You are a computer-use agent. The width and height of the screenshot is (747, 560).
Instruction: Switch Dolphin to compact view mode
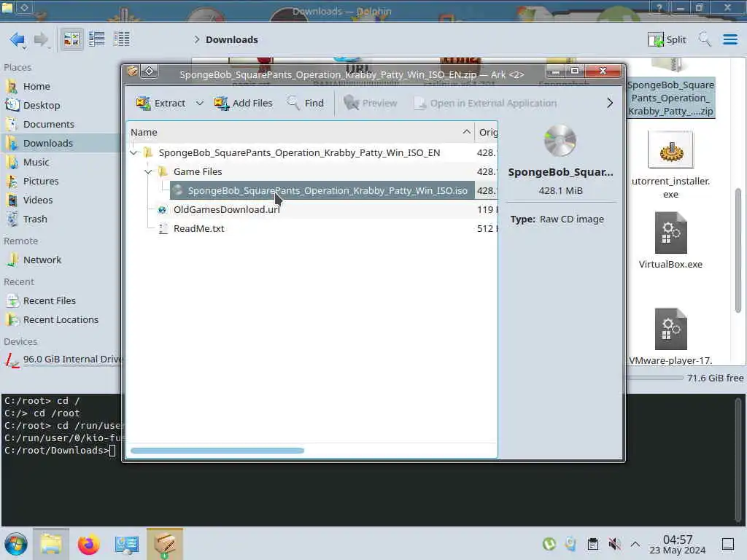pyautogui.click(x=97, y=39)
